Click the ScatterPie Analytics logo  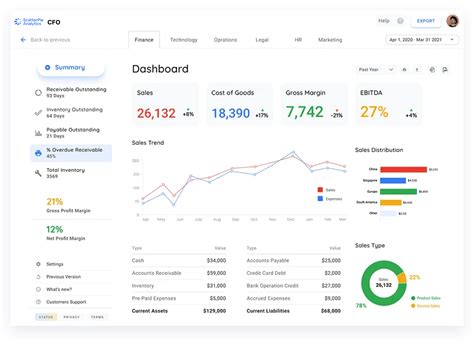click(29, 22)
